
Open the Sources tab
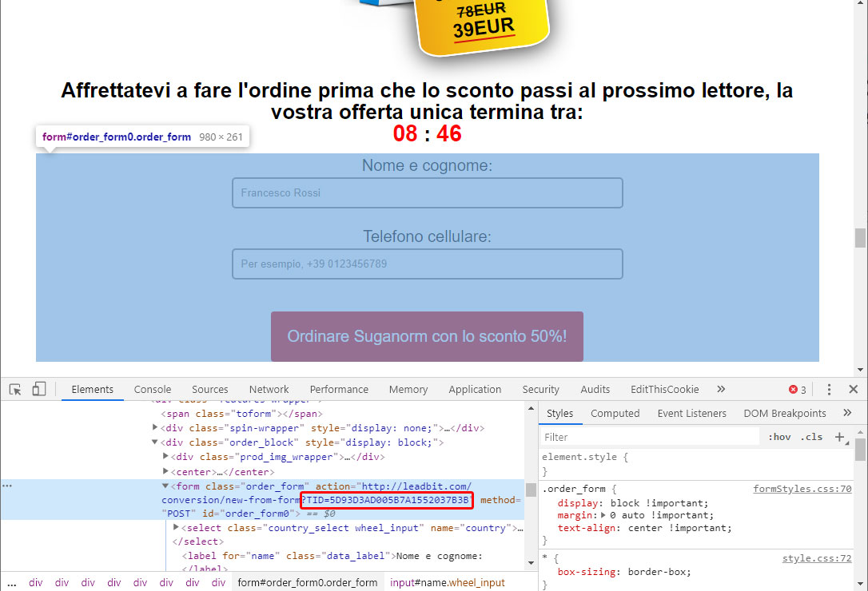[209, 390]
